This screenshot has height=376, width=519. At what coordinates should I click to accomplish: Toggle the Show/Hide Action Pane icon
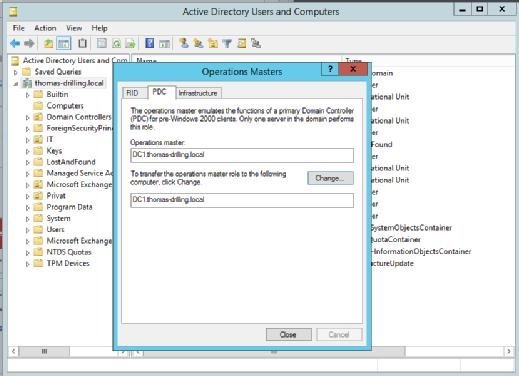point(164,43)
